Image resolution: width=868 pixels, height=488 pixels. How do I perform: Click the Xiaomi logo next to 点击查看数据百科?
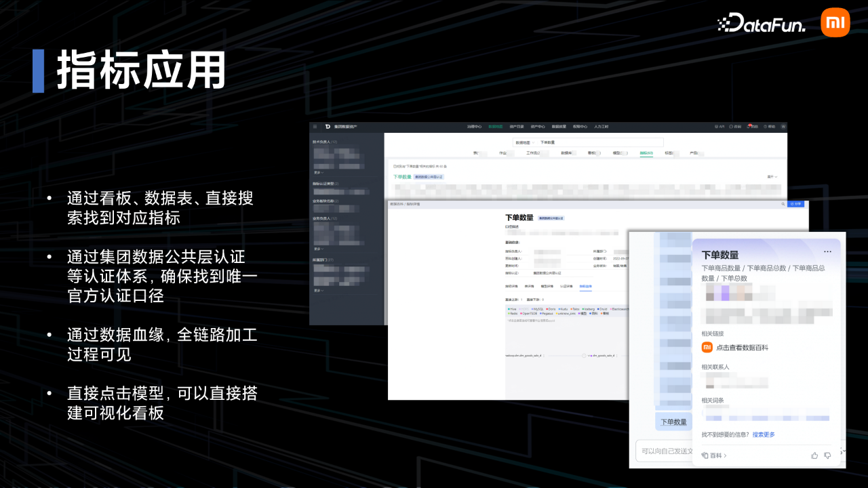707,347
